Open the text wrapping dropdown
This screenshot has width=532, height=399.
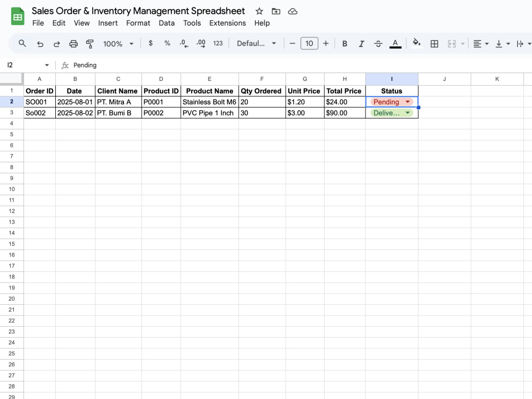(523, 44)
